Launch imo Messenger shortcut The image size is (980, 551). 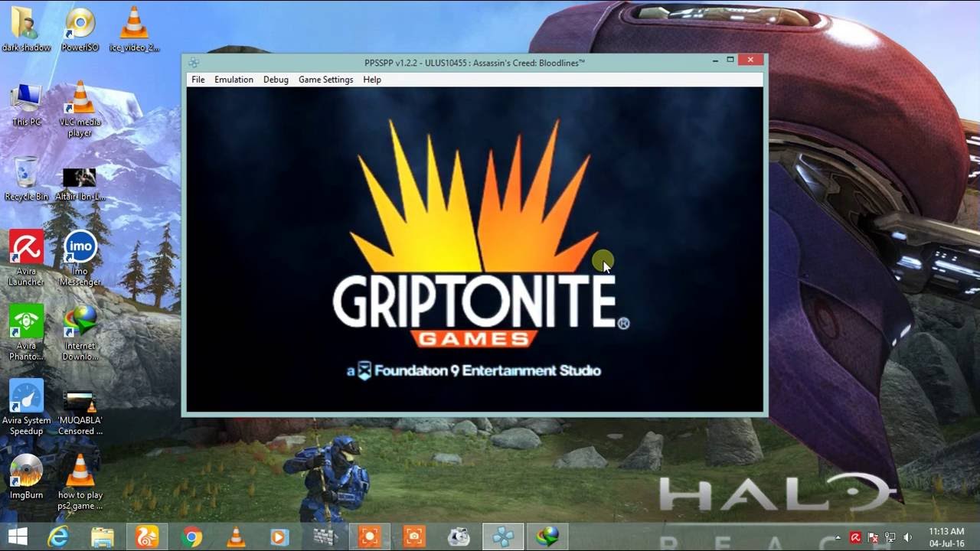[80, 259]
